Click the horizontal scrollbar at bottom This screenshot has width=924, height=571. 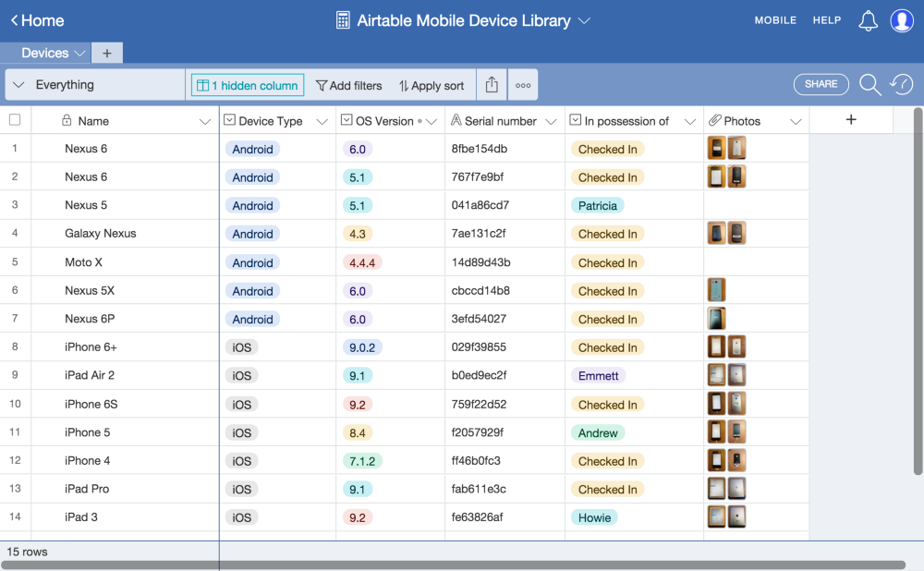click(453, 565)
